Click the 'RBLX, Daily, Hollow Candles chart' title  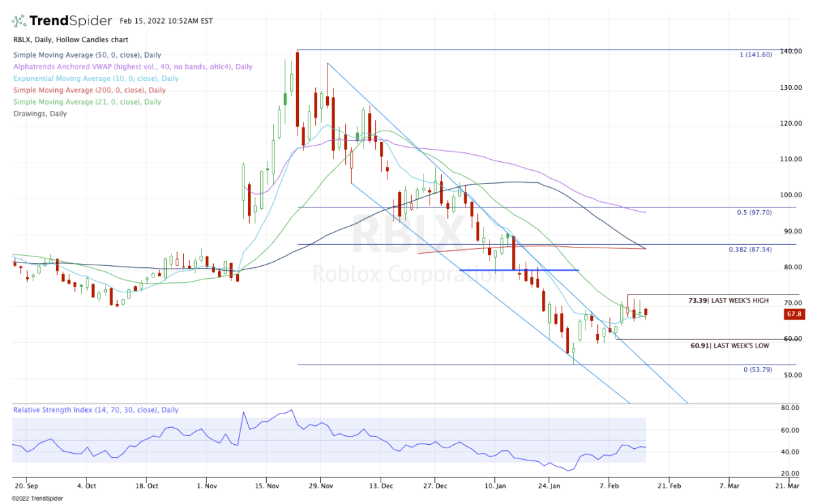pyautogui.click(x=70, y=41)
